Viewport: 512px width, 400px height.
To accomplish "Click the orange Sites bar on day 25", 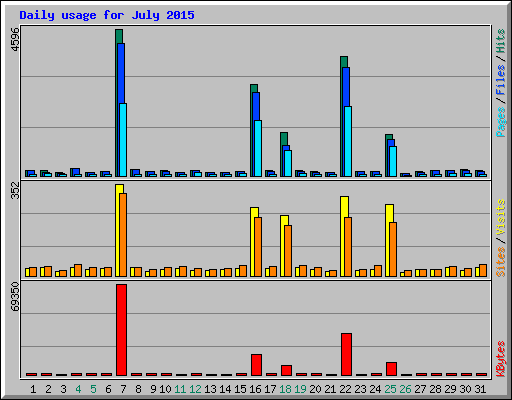I will (x=393, y=249).
